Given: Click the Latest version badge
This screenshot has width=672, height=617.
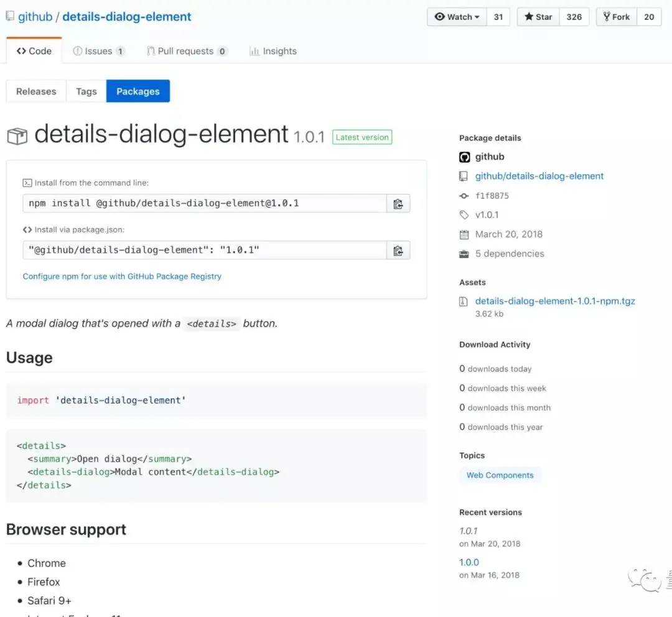Looking at the screenshot, I should 362,137.
